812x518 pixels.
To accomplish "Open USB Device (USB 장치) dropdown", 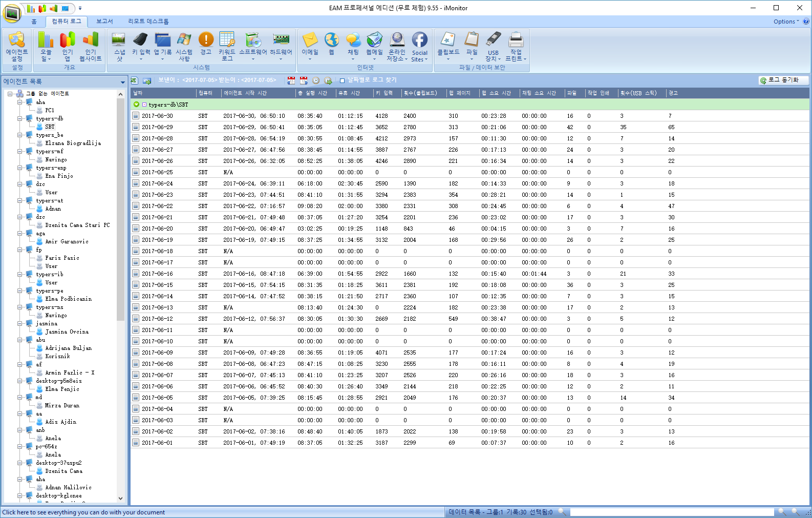I will coord(493,47).
